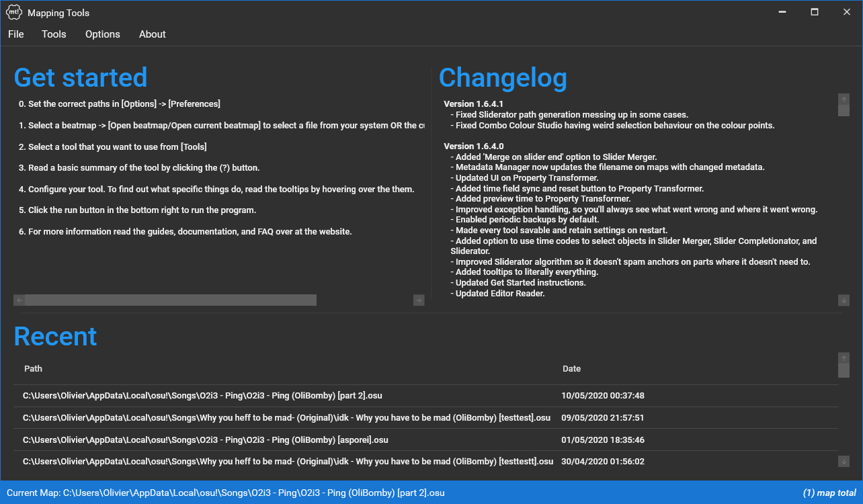
Task: Sort recent maps by the Date column header
Action: point(572,368)
